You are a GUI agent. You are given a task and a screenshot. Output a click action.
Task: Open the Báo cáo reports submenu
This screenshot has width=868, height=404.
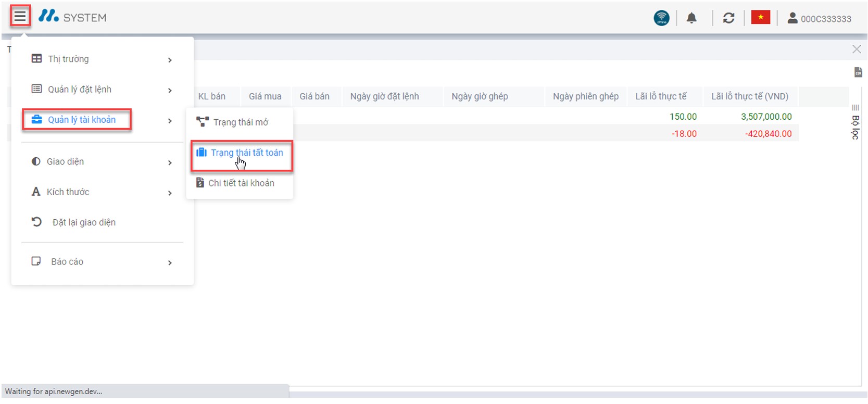point(102,262)
